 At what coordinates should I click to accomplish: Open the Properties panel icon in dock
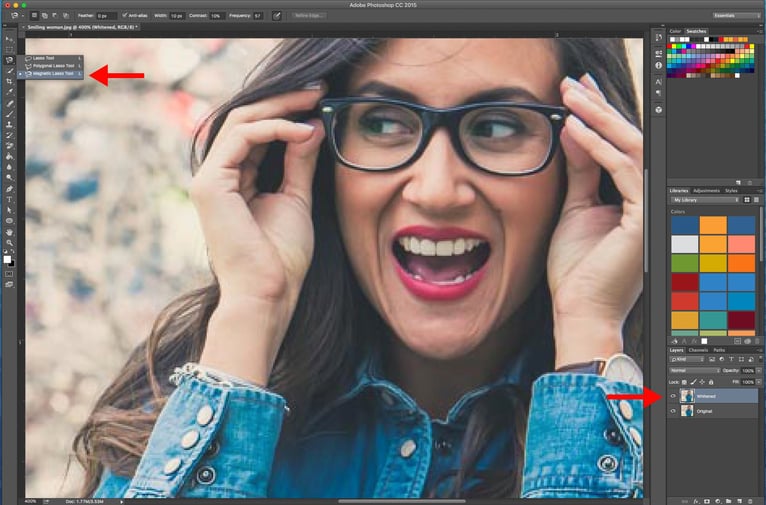click(x=659, y=53)
